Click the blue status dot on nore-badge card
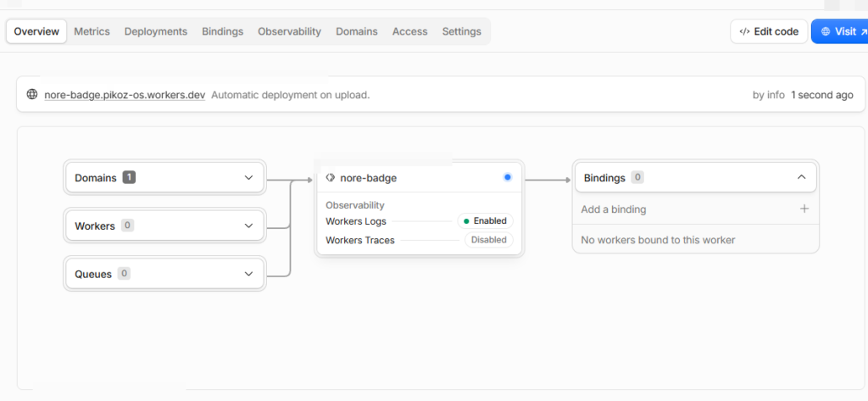This screenshot has width=868, height=401. coord(508,177)
